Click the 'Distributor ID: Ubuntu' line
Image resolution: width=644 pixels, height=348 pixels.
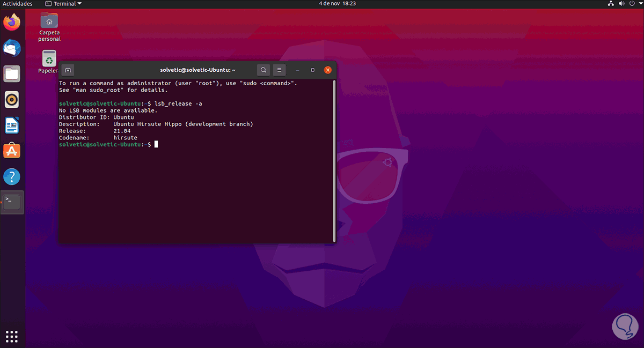pos(96,117)
